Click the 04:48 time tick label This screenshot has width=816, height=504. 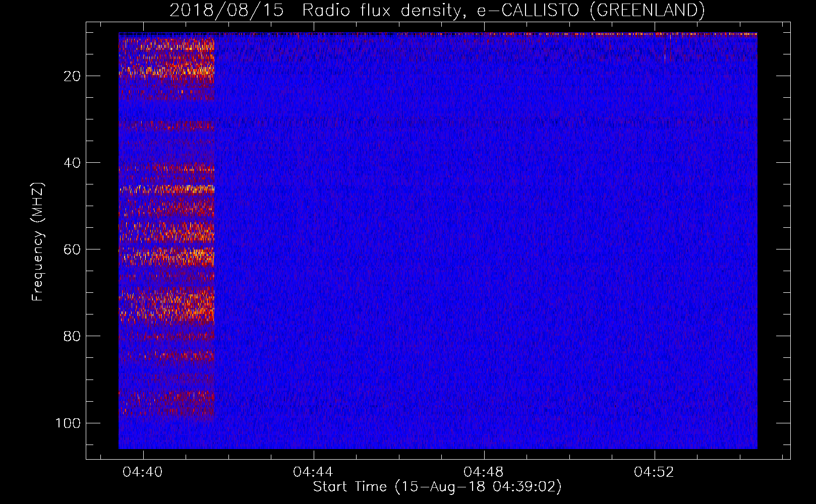tap(484, 472)
